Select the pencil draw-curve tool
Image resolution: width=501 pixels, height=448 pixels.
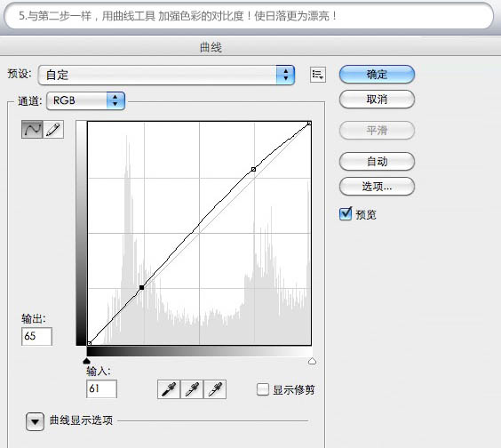53,130
